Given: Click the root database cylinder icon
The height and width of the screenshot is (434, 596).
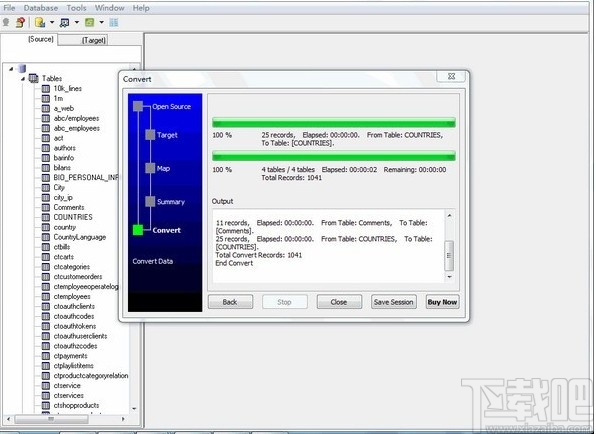Looking at the screenshot, I should click(x=22, y=68).
